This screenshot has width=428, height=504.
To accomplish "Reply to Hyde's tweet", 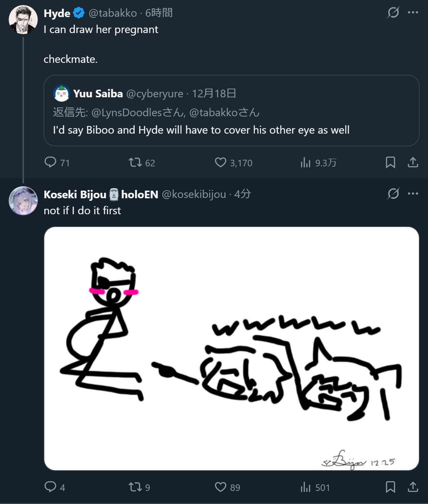I will (x=50, y=162).
